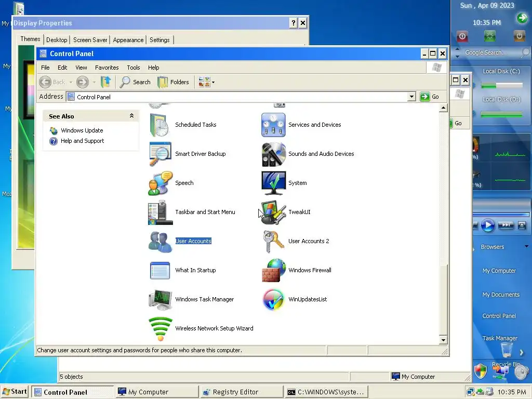The image size is (532, 399).
Task: Click the Local Disk (D:) usage bar
Action: (501, 115)
